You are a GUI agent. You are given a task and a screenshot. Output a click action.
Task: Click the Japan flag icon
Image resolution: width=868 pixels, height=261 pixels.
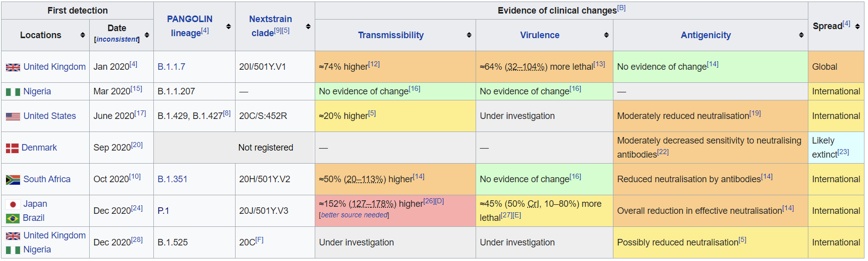pyautogui.click(x=13, y=204)
